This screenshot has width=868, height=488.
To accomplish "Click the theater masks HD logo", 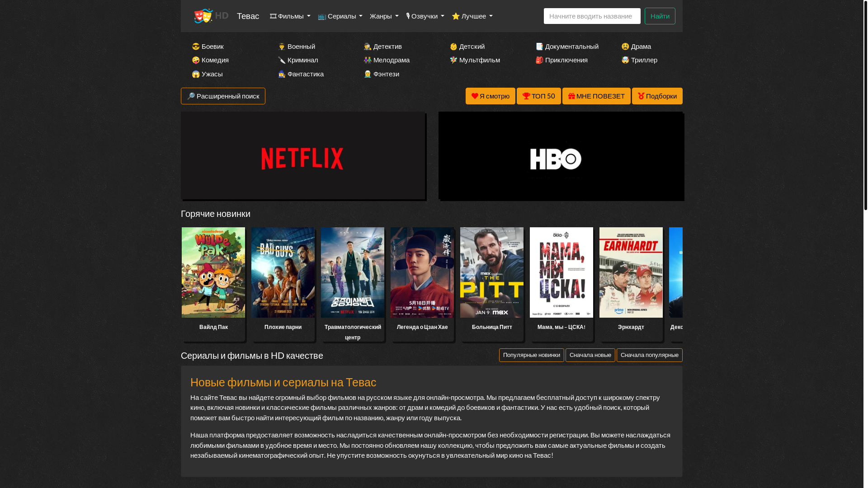I will tap(211, 16).
